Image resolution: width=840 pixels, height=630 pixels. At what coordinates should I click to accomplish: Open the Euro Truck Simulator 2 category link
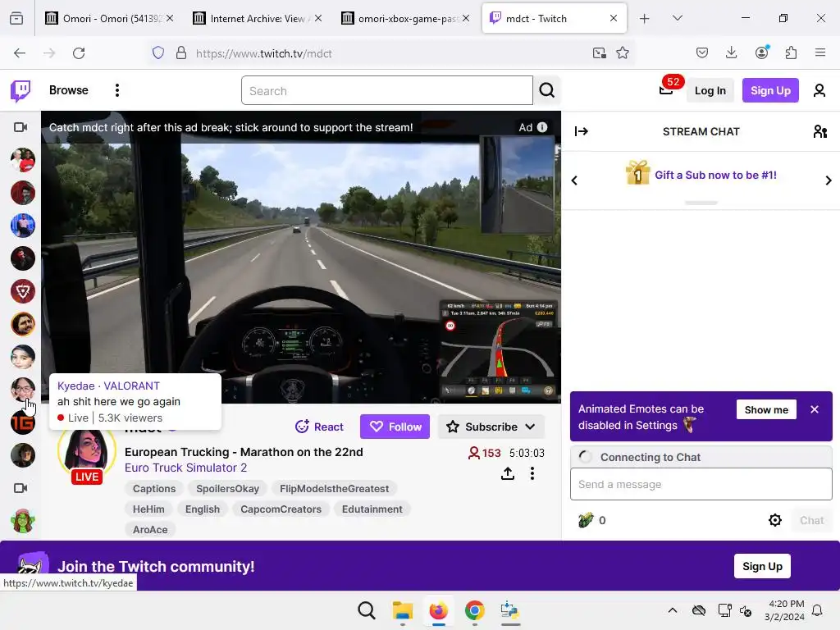click(186, 468)
